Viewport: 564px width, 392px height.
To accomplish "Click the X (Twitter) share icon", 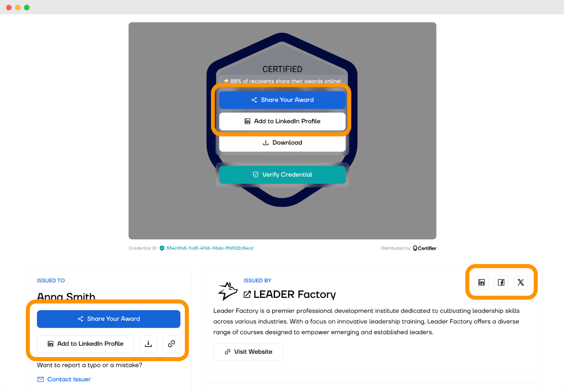I will [x=521, y=282].
